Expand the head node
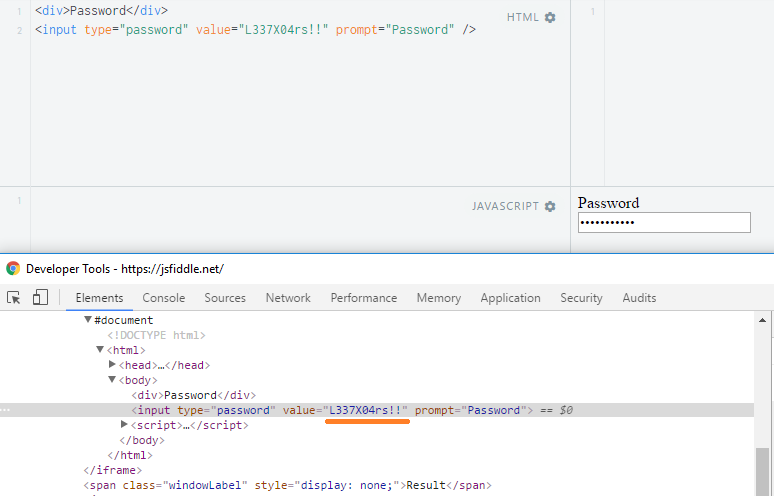The height and width of the screenshot is (496, 774). [112, 364]
